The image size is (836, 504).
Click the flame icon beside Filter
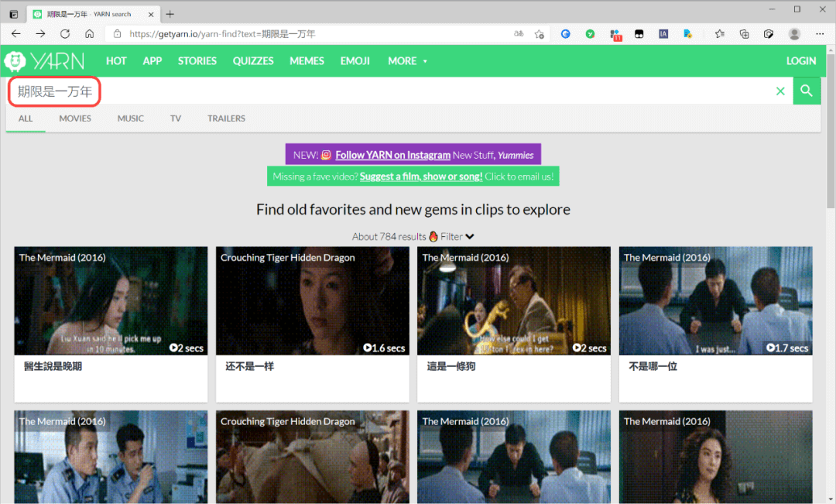tap(433, 236)
